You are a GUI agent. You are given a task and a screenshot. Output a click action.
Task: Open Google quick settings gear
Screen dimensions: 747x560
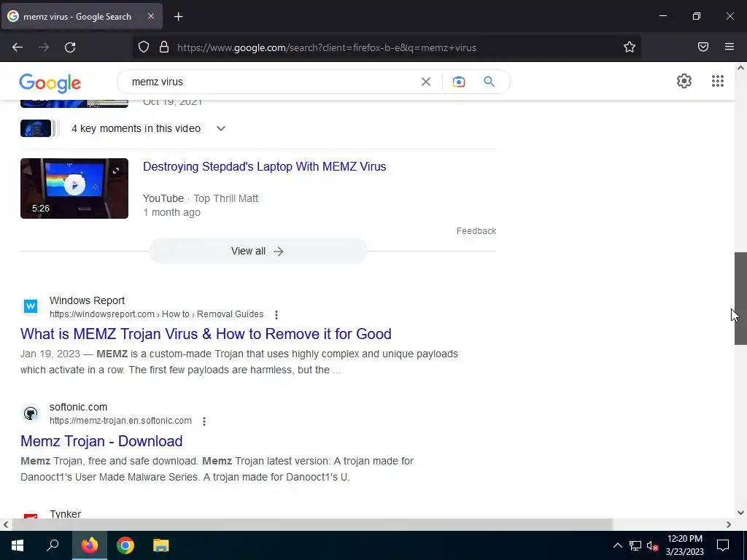pyautogui.click(x=684, y=81)
